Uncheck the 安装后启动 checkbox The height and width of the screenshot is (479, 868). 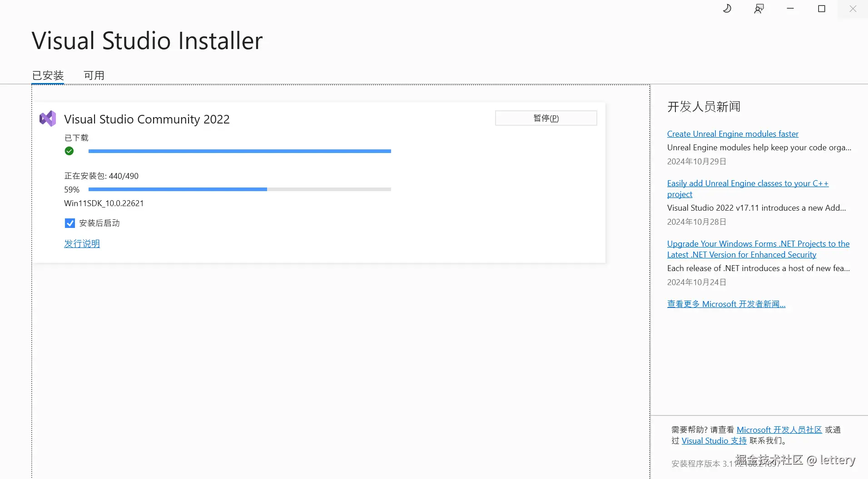pos(70,223)
